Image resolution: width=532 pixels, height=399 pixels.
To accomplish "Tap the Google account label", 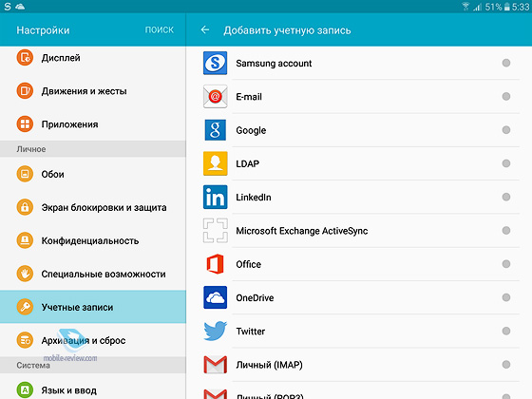I will coord(251,131).
